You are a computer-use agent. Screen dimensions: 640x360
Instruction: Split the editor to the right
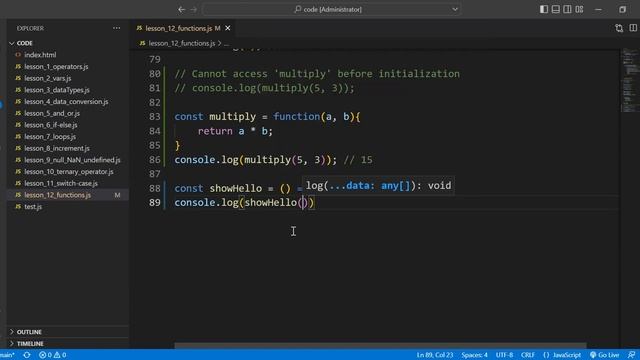633,28
